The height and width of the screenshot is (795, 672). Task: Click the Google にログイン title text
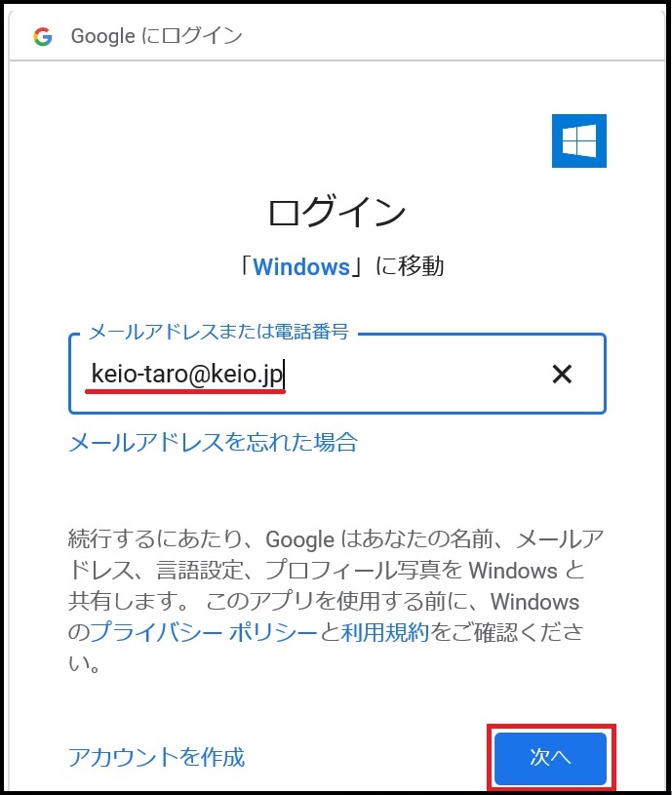[x=156, y=36]
